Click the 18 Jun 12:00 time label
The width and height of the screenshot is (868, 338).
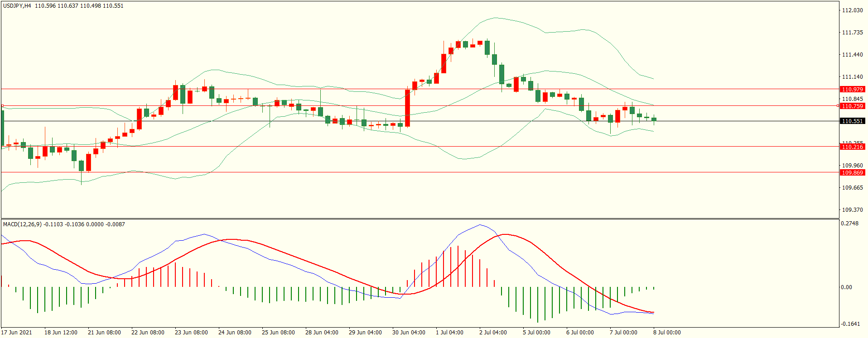coord(61,333)
